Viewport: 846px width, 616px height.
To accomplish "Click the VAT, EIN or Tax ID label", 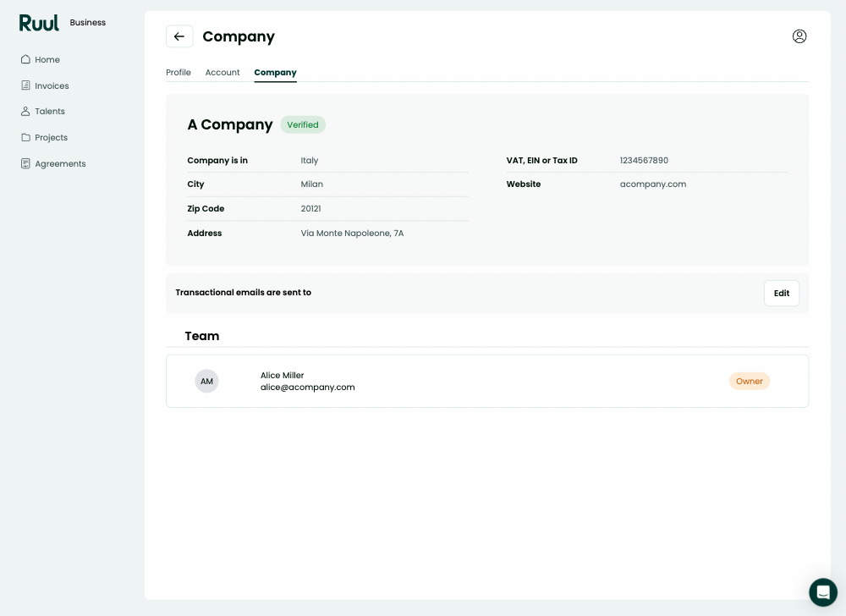I will 541,160.
